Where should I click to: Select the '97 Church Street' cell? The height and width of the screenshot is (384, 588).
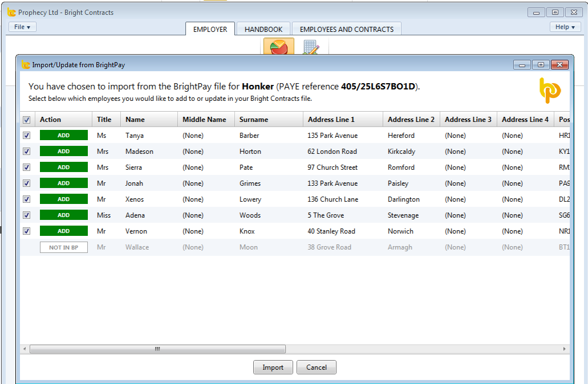click(x=332, y=168)
